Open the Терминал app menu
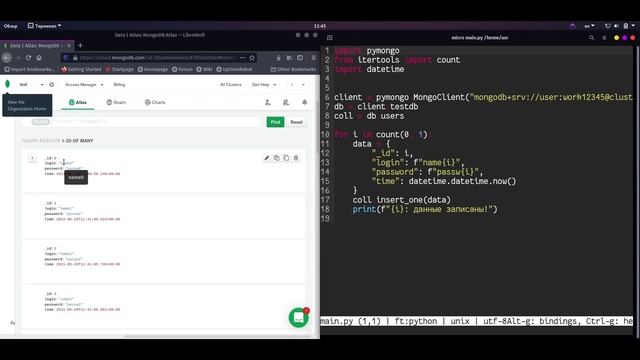Viewport: 640px width, 360px height. pyautogui.click(x=44, y=26)
